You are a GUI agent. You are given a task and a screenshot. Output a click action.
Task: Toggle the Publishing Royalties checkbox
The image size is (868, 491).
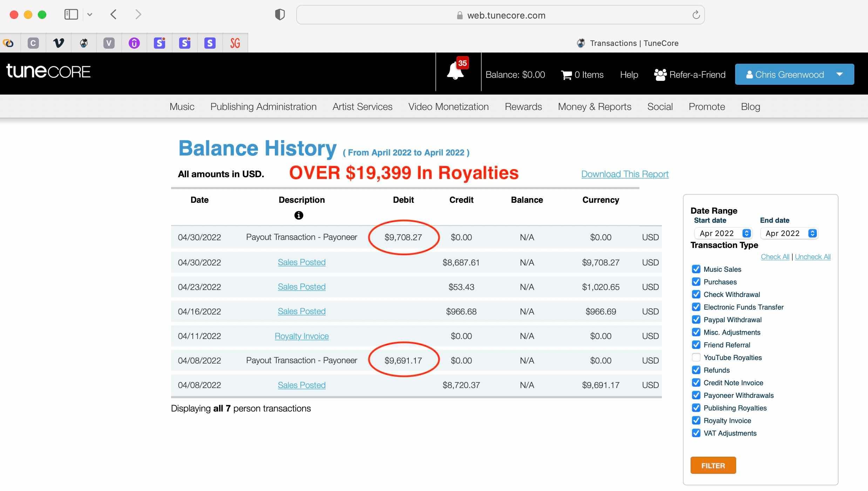point(696,408)
